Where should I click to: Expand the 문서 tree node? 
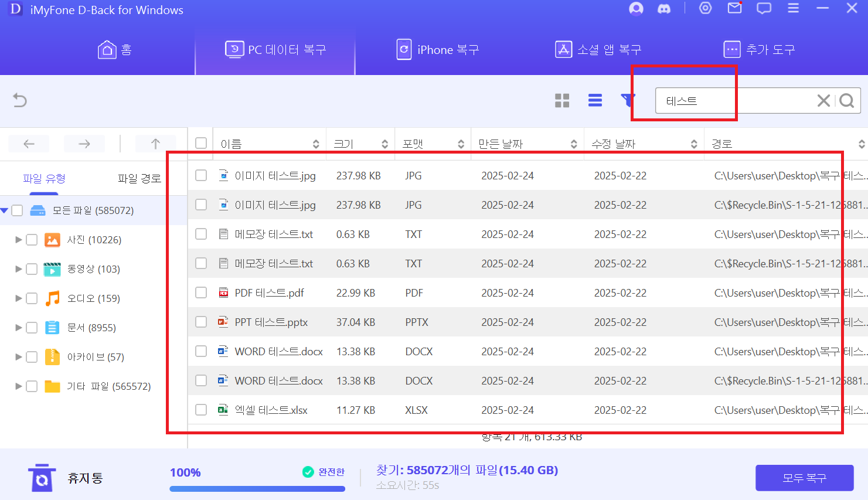pyautogui.click(x=19, y=328)
